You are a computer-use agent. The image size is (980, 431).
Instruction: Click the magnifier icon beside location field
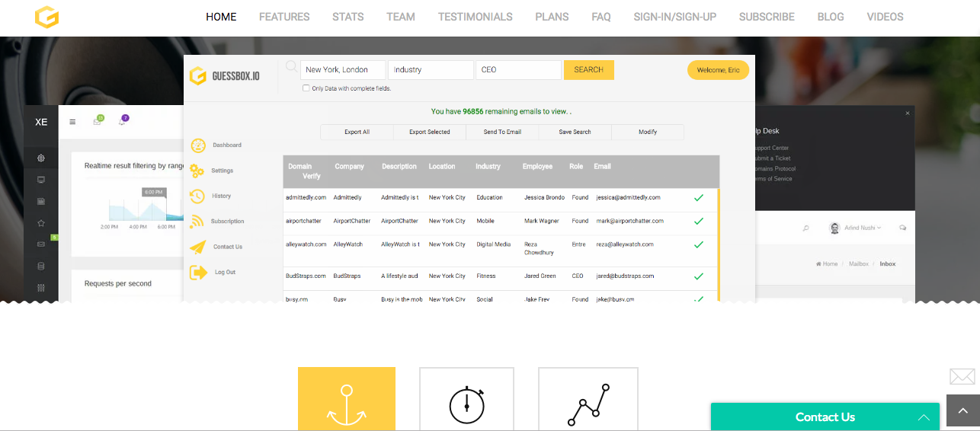click(291, 67)
